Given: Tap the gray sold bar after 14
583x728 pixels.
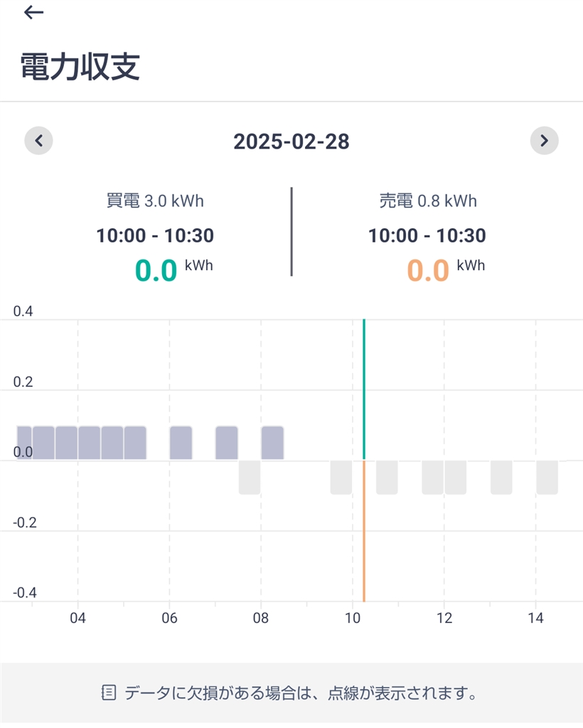Looking at the screenshot, I should tap(547, 477).
